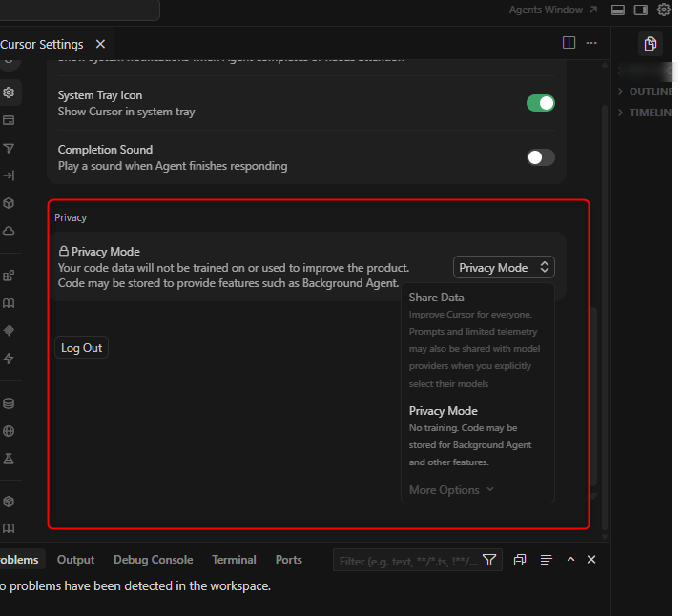This screenshot has height=616, width=683.
Task: Click the lightning bolt icon in the sidebar
Action: pos(9,359)
